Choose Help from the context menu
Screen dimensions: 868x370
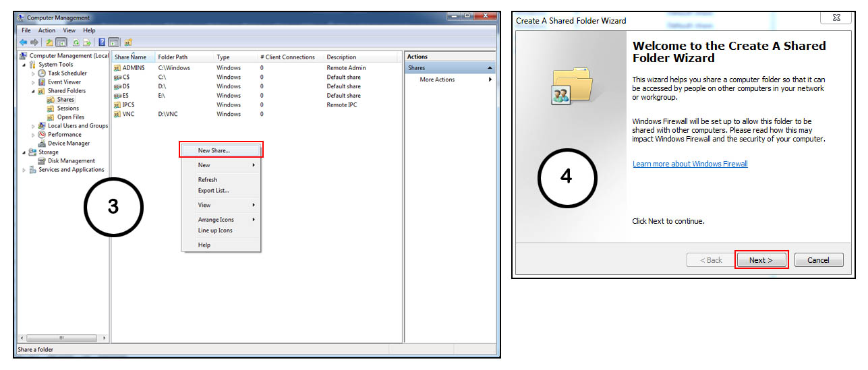click(221, 245)
